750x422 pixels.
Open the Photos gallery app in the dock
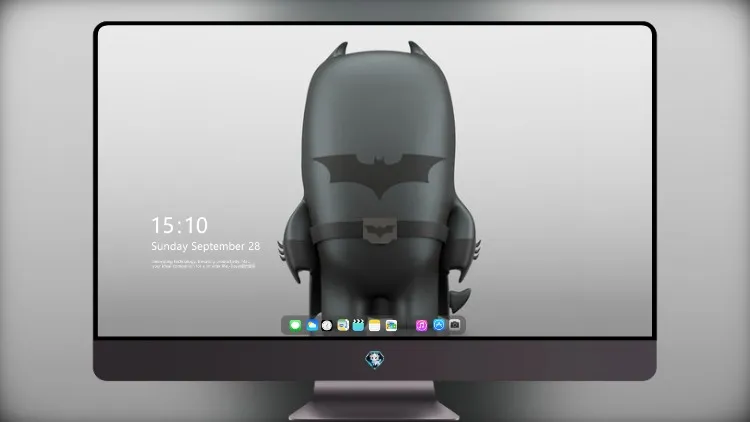pos(391,325)
